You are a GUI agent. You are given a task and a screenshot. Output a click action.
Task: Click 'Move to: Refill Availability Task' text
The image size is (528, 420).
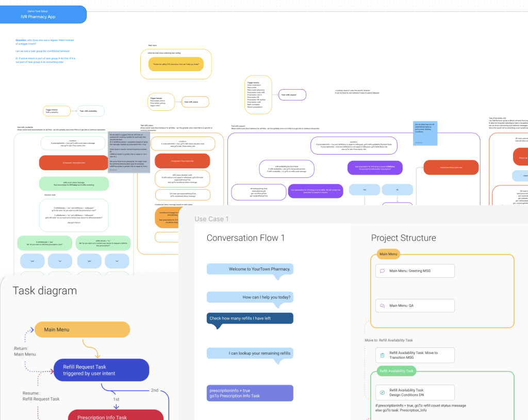pos(389,340)
